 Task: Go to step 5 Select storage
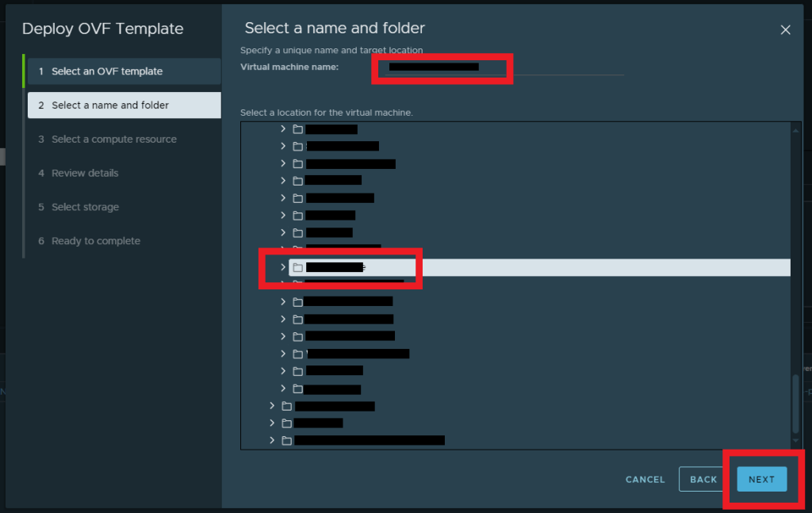pyautogui.click(x=85, y=207)
